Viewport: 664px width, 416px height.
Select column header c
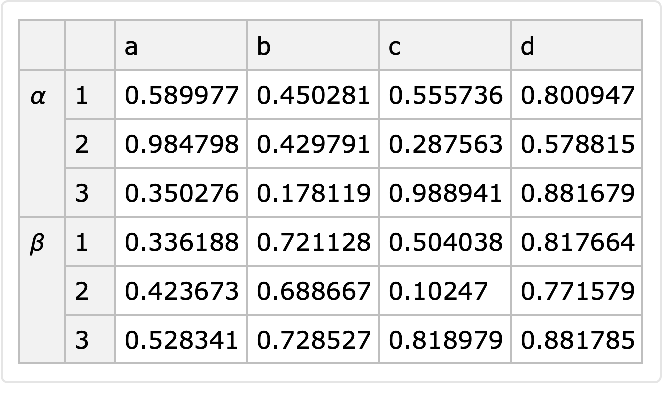click(x=444, y=46)
